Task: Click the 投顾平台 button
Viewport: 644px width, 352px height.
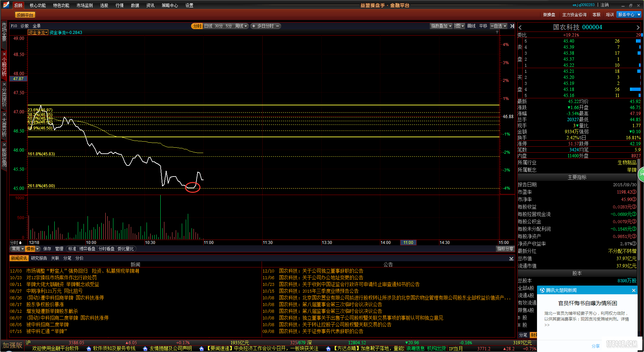Action: click(25, 15)
